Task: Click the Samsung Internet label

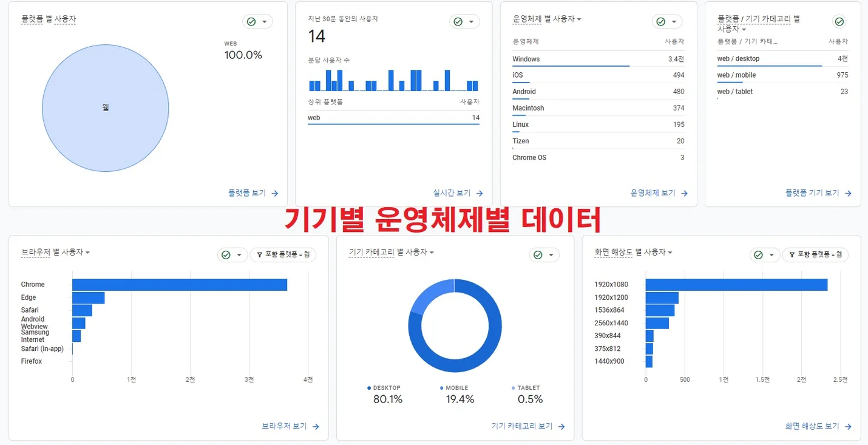Action: pos(35,336)
